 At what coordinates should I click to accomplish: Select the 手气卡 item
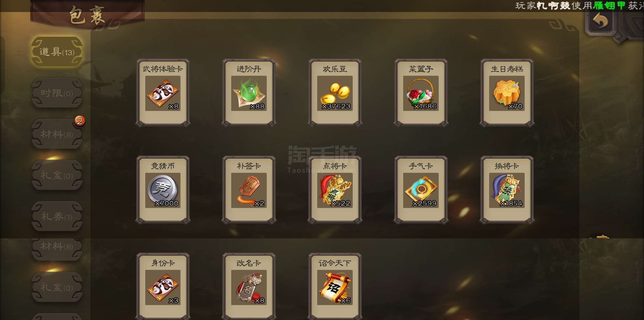point(421,190)
